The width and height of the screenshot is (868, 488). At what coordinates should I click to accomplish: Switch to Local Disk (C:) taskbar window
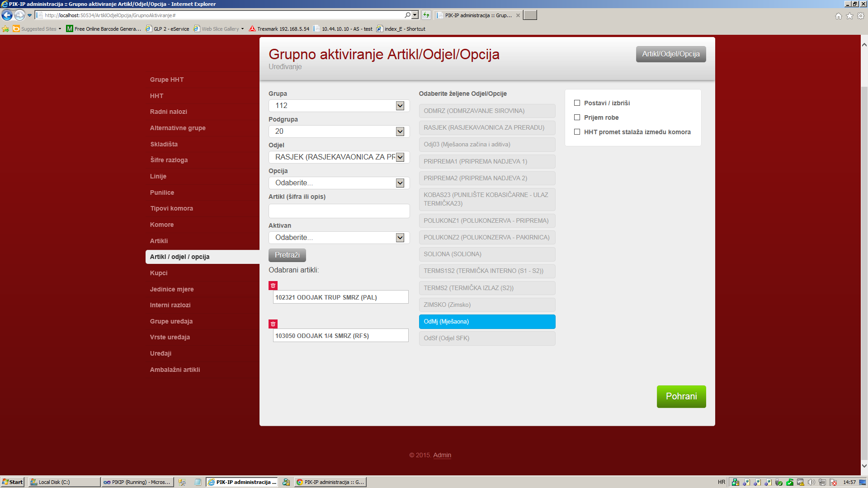click(x=64, y=482)
